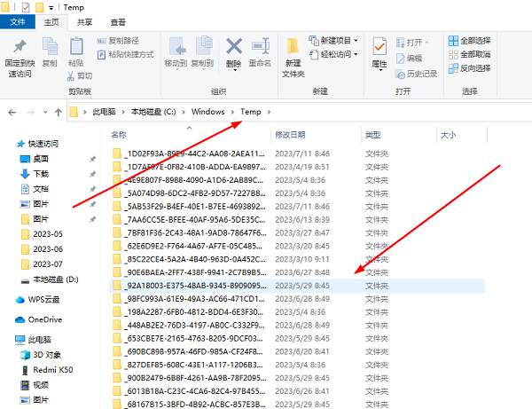Click Paste shortcut (粘贴快捷方式)

point(125,54)
